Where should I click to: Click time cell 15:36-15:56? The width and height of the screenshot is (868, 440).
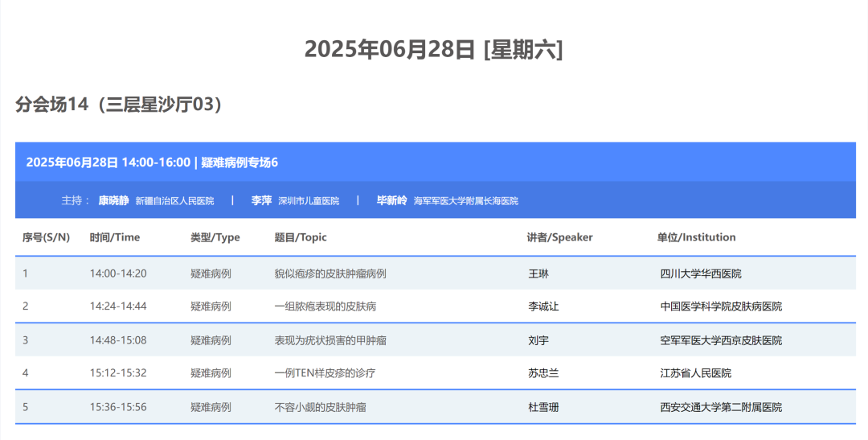coord(118,407)
